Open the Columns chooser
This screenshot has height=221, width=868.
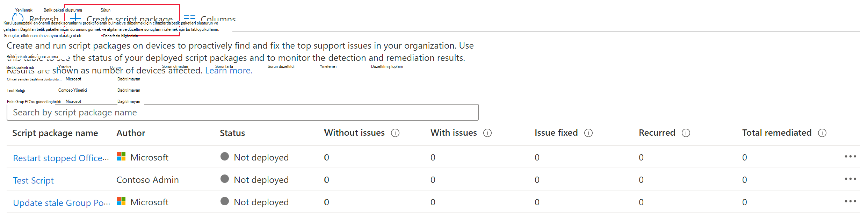click(x=210, y=18)
